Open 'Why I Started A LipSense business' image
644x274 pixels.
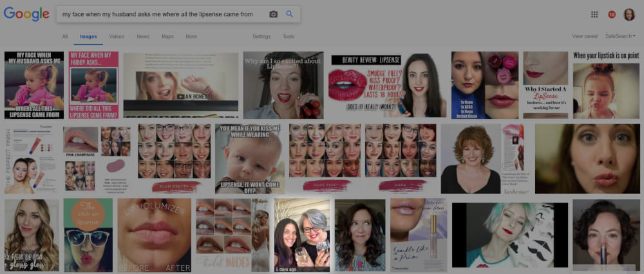545,86
